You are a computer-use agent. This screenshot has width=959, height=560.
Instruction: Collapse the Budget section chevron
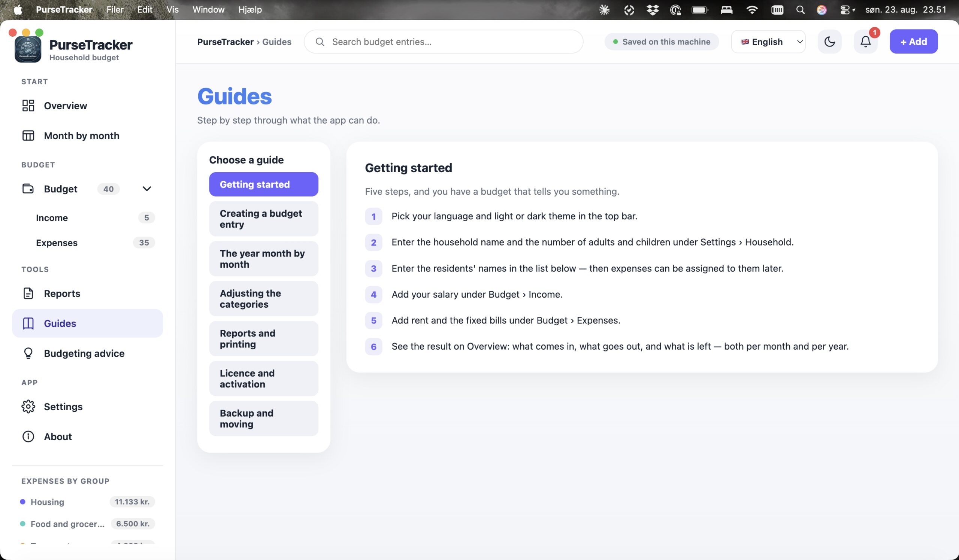146,189
